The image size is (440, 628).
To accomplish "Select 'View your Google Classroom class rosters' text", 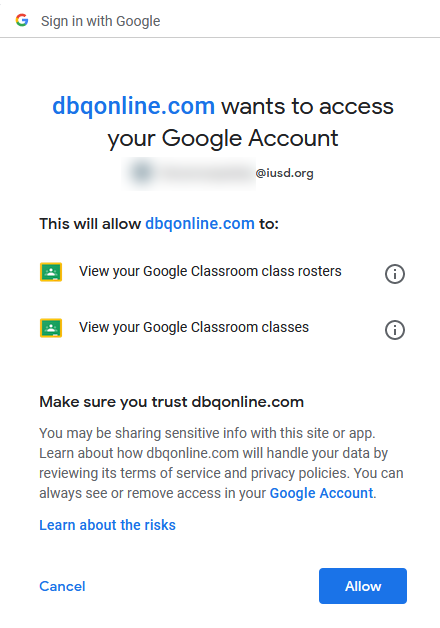I will click(210, 272).
